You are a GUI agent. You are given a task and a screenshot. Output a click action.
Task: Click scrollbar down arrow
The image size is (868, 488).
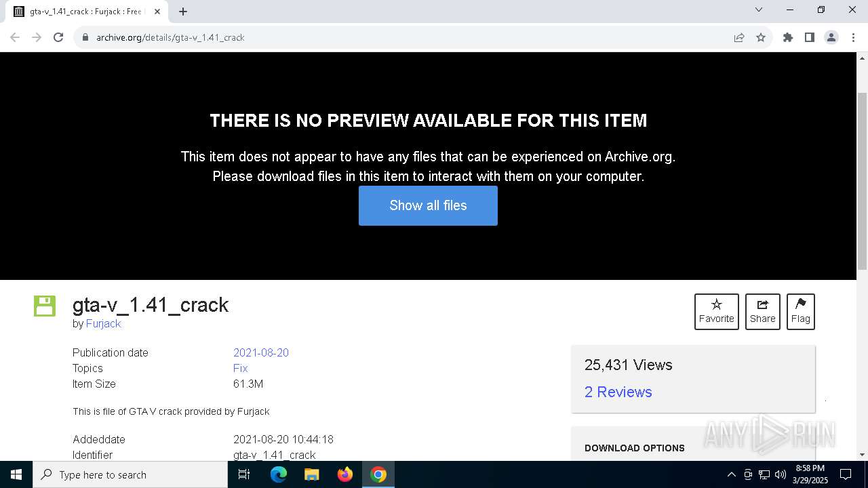(x=862, y=455)
